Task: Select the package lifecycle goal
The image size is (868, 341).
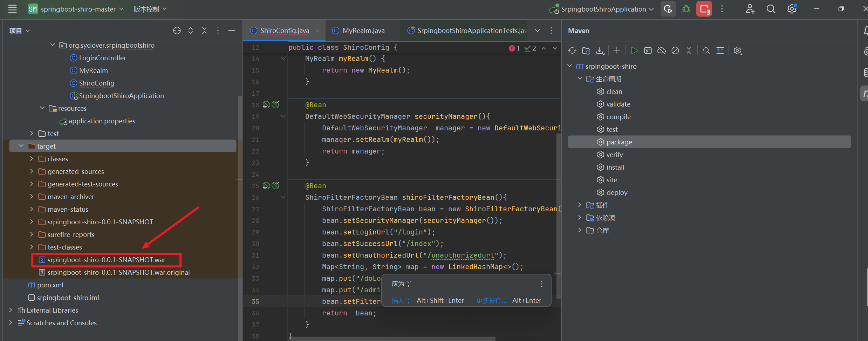Action: 619,142
